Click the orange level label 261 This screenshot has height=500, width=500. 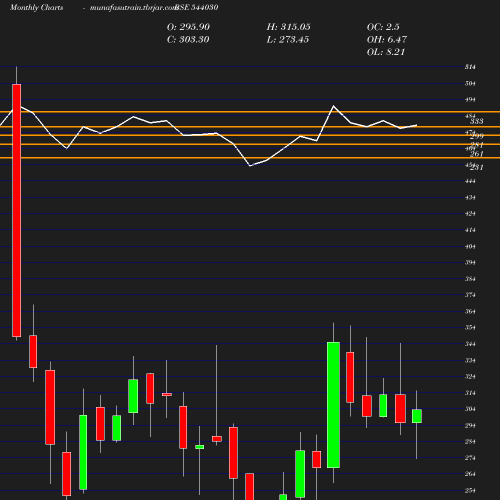[x=477, y=154]
